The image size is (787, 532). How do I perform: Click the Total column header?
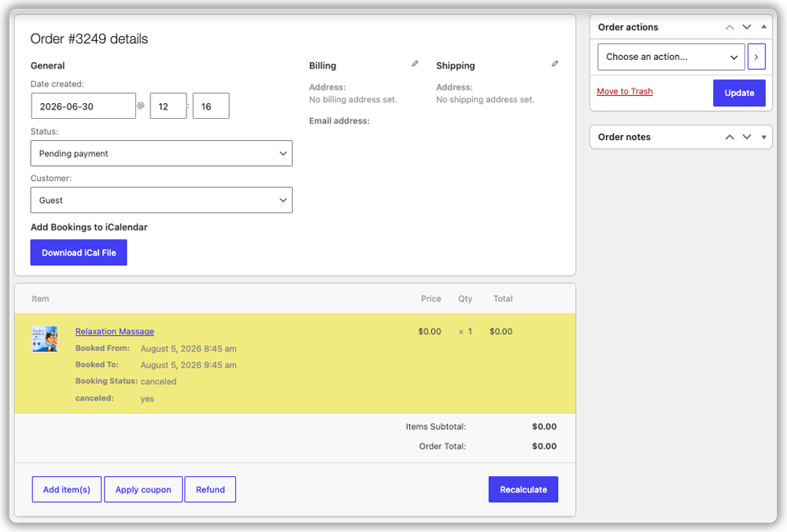tap(503, 298)
